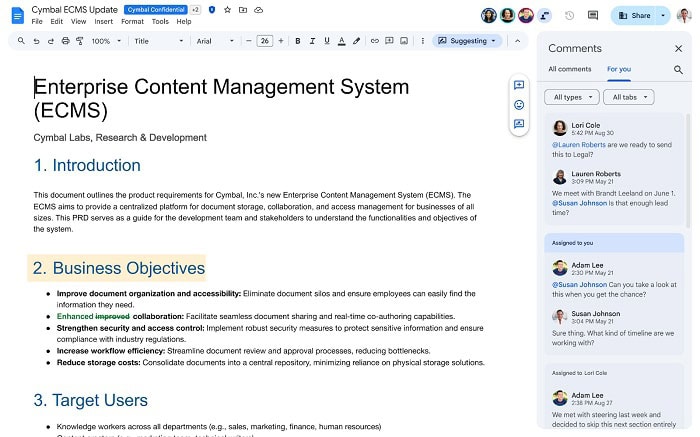
Task: Open the Insert menu
Action: [104, 21]
